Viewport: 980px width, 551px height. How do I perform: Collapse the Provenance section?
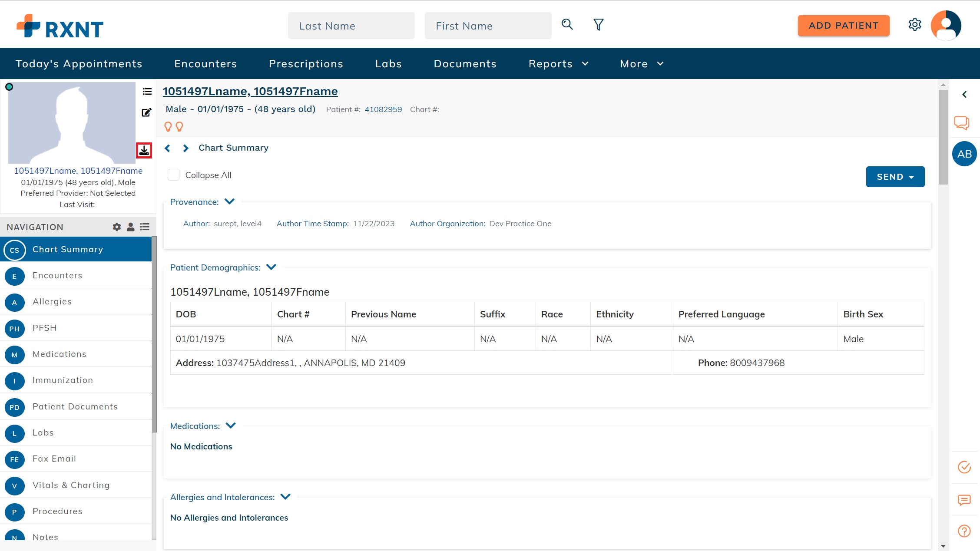(x=229, y=201)
